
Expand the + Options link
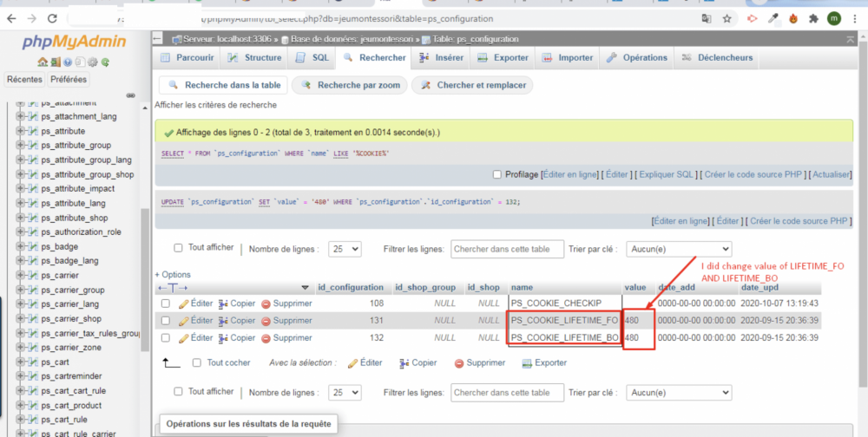173,274
